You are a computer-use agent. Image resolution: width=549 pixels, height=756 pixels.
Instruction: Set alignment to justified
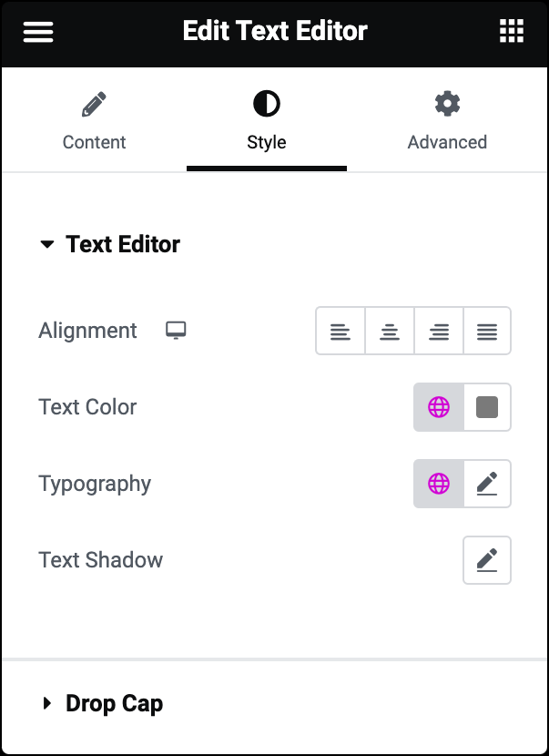pos(487,331)
